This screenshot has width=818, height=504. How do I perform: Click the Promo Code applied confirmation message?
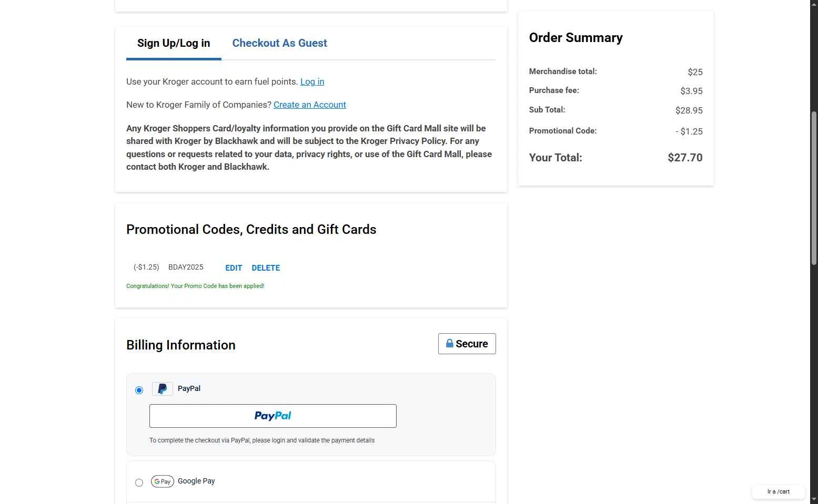195,286
